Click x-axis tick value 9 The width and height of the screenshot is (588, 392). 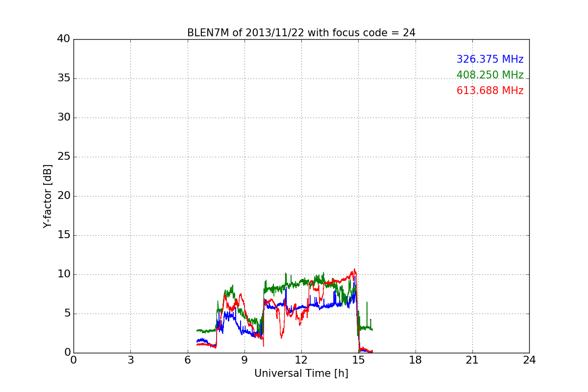coord(245,360)
